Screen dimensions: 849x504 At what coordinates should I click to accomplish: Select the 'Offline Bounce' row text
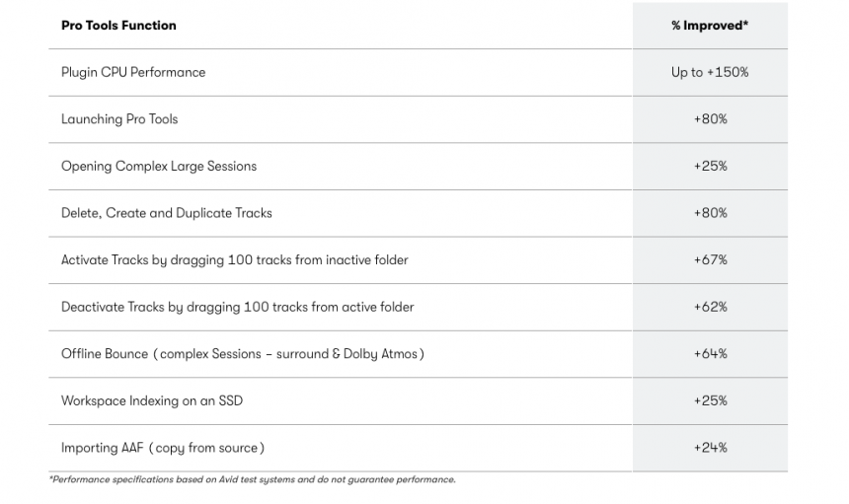click(x=243, y=354)
